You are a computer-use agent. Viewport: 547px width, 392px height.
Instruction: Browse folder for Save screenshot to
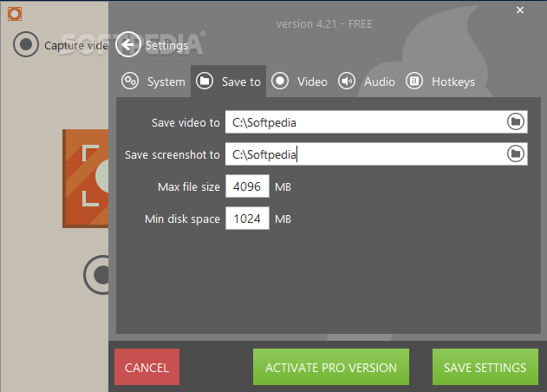[x=516, y=154]
